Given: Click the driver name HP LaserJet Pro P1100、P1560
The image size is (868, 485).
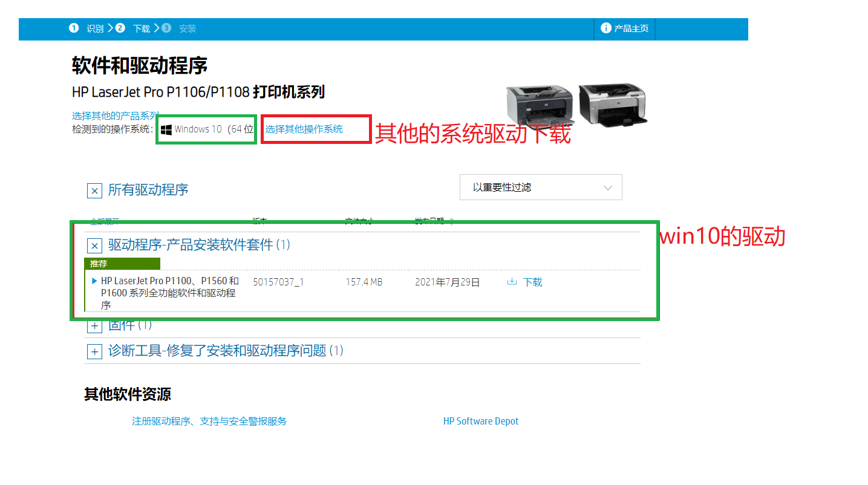Looking at the screenshot, I should pos(169,293).
